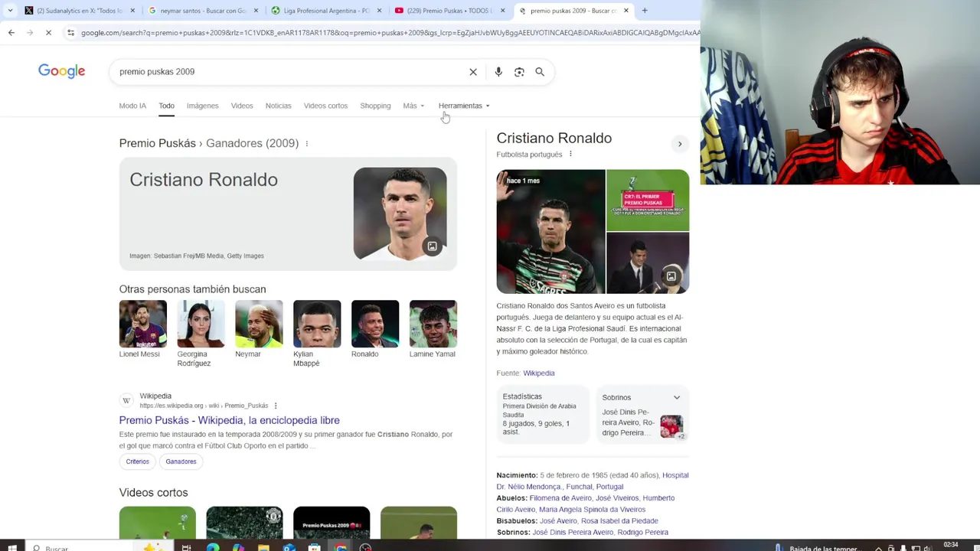Go back with the browser back arrow
Image resolution: width=980 pixels, height=551 pixels.
(11, 32)
